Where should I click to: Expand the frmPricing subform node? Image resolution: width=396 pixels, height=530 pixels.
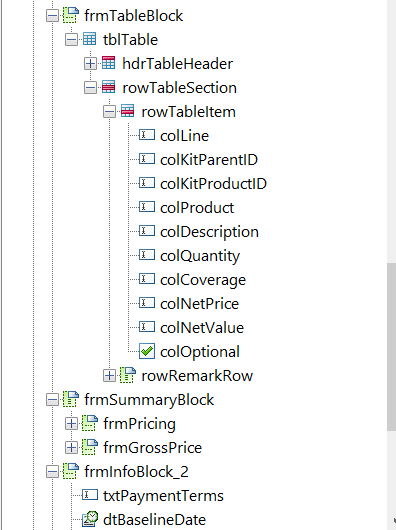(x=71, y=424)
